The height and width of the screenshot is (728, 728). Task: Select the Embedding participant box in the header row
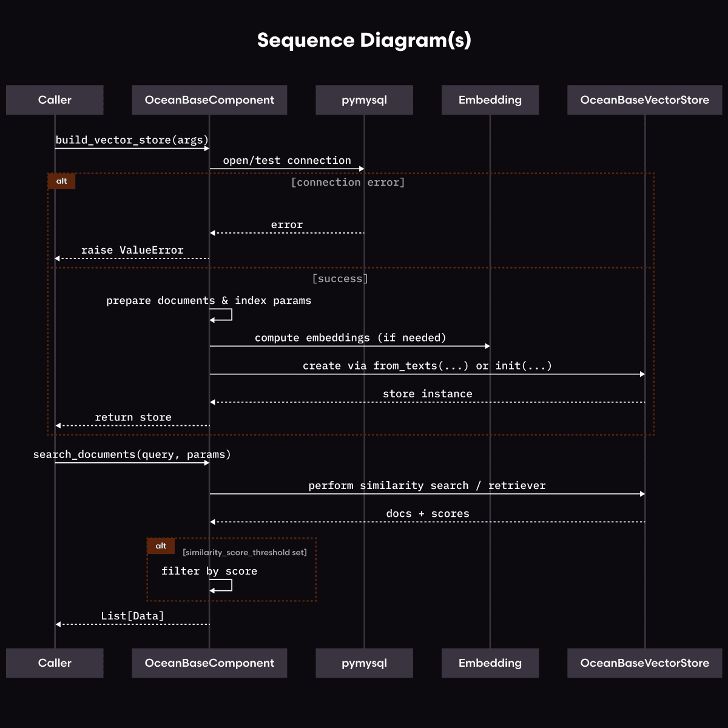click(x=490, y=100)
